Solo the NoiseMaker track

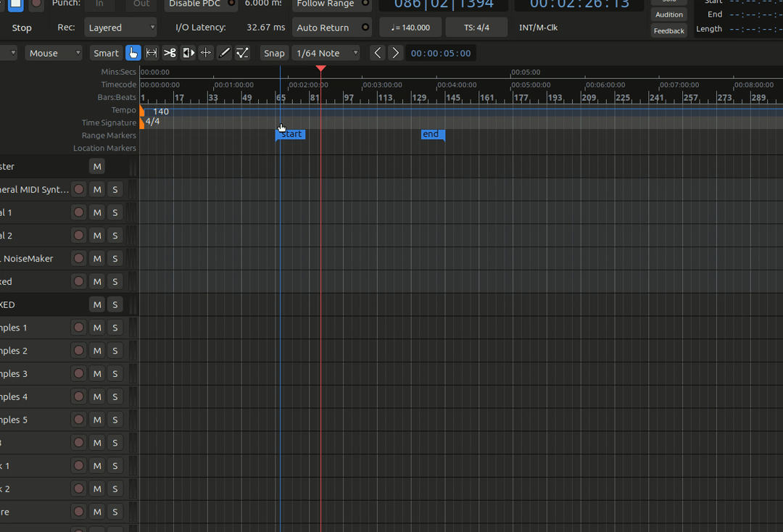click(x=115, y=259)
